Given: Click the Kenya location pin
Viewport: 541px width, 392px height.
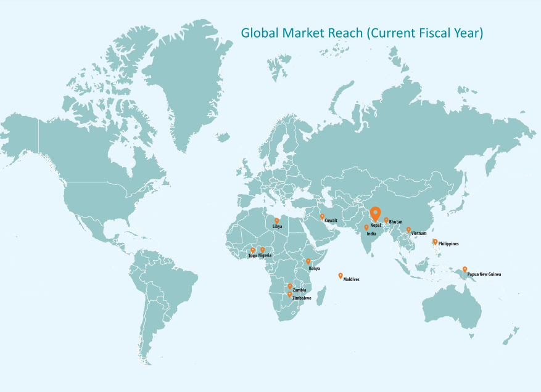Looking at the screenshot, I should point(308,261).
